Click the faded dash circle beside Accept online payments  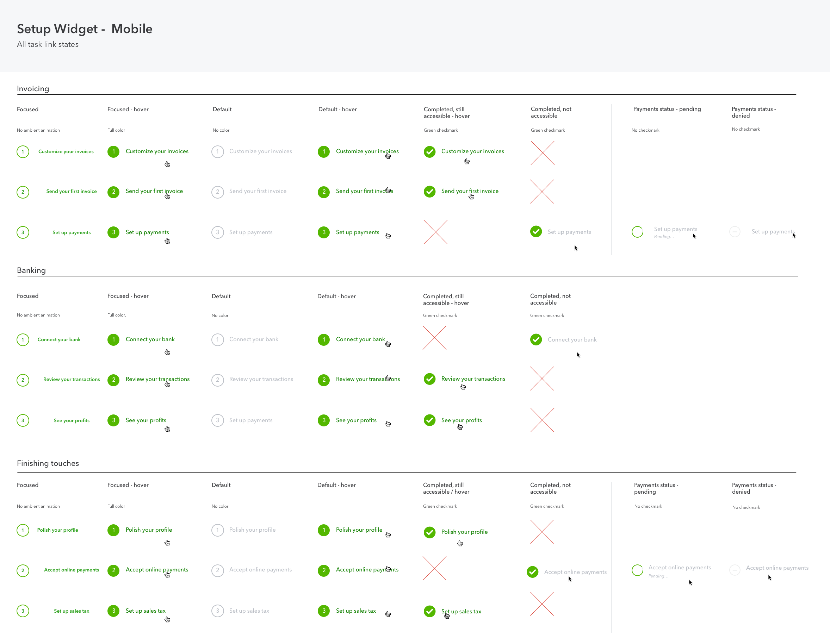click(735, 570)
